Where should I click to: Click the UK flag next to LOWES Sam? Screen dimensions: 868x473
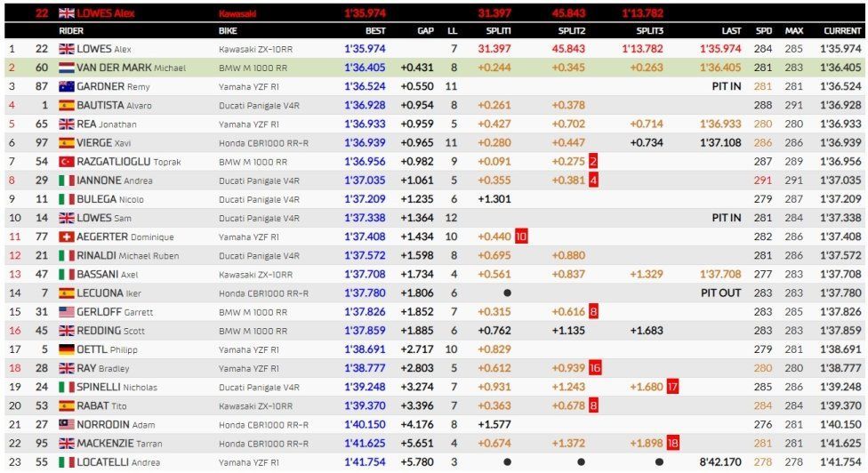click(x=67, y=219)
